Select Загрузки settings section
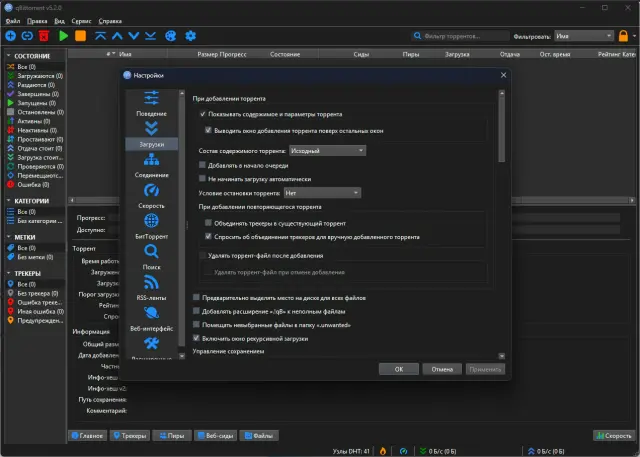640x457 pixels. point(151,135)
